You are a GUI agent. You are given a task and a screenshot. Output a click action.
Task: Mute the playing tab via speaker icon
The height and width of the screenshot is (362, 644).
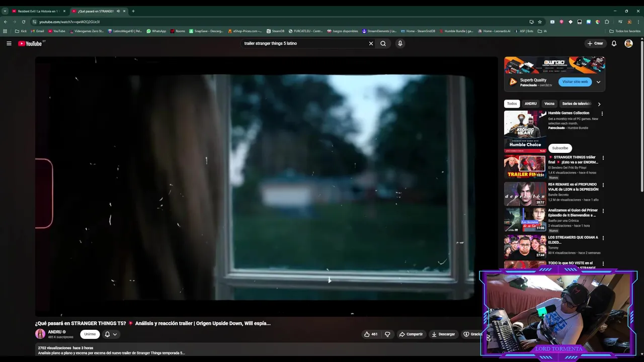118,11
